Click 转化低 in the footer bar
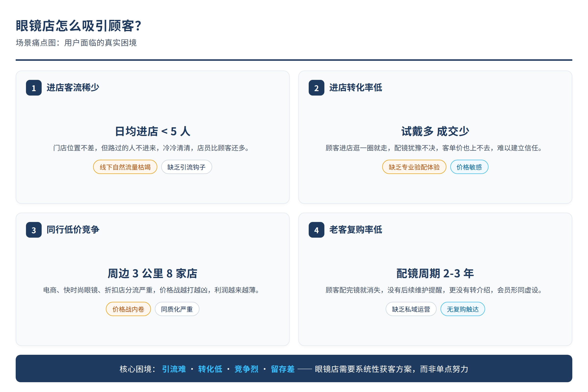Image resolution: width=588 pixels, height=392 pixels. pyautogui.click(x=210, y=369)
